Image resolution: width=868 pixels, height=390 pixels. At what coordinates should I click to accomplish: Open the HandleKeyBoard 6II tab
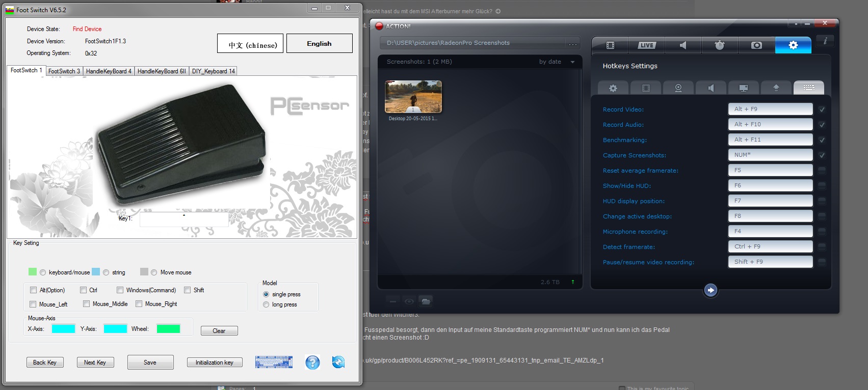click(162, 71)
